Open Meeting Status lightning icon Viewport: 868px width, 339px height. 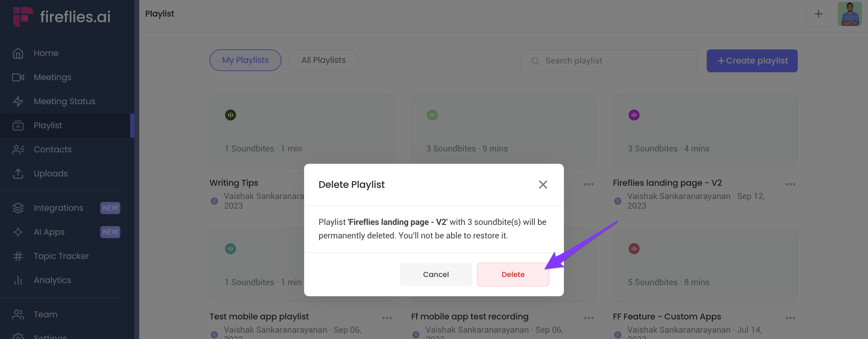(18, 101)
